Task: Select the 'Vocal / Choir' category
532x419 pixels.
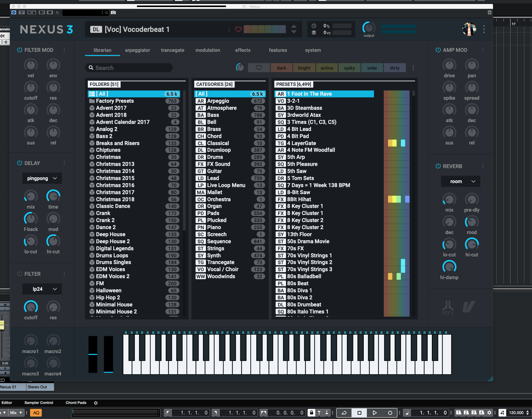Action: pyautogui.click(x=230, y=269)
